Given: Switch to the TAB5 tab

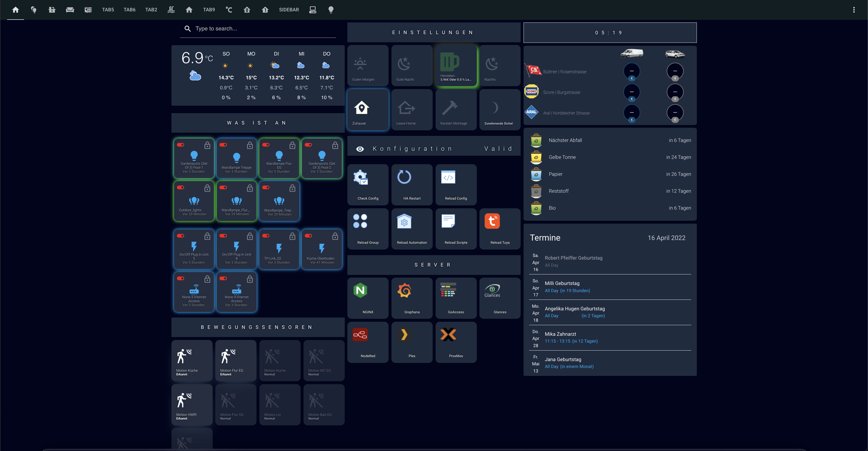Looking at the screenshot, I should [x=108, y=10].
